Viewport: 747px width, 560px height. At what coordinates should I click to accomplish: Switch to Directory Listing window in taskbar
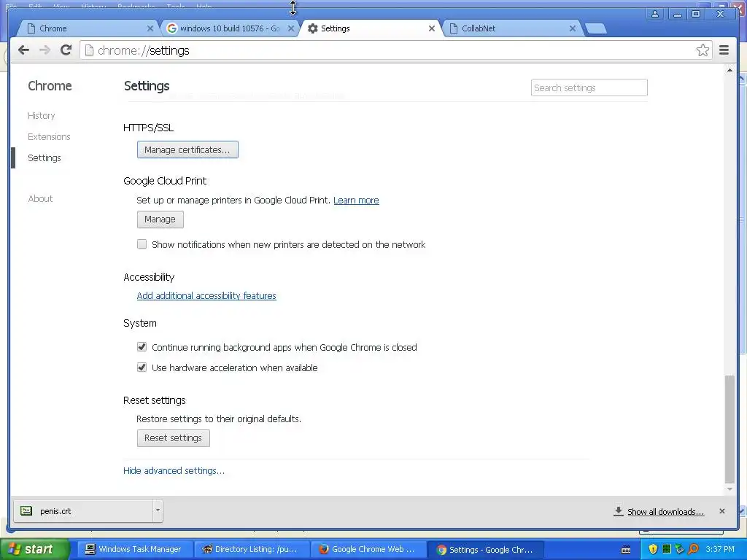pyautogui.click(x=252, y=549)
